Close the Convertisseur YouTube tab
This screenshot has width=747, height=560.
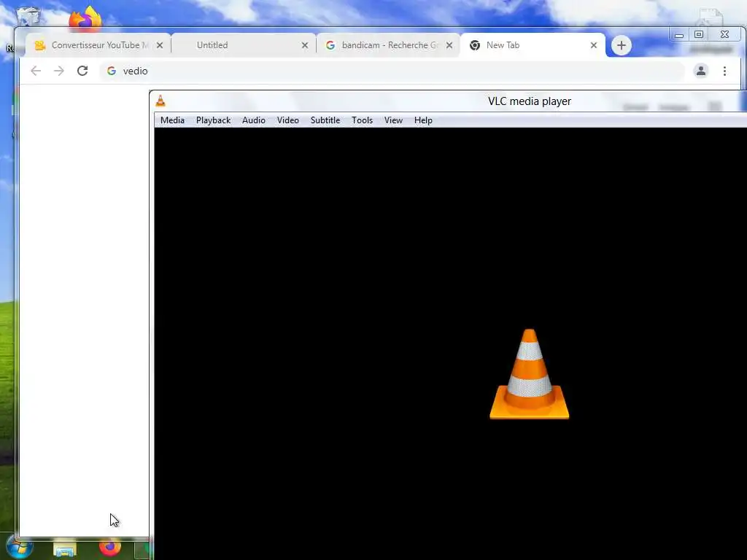pos(160,45)
